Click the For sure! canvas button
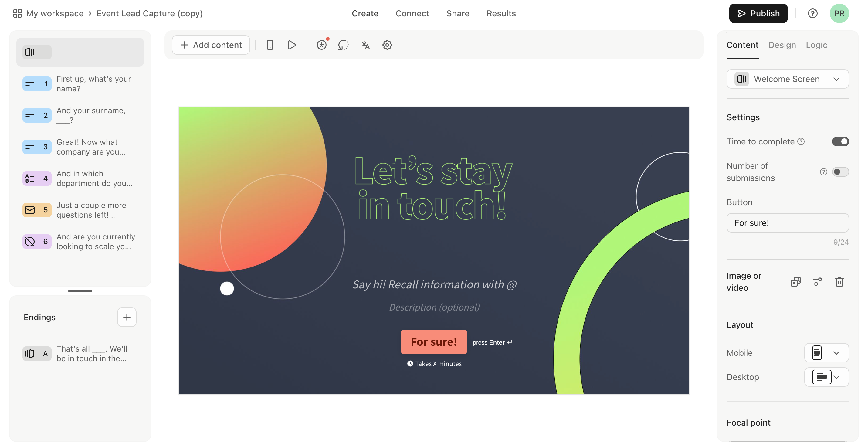Screen dimensions: 868x445 [x=434, y=342]
